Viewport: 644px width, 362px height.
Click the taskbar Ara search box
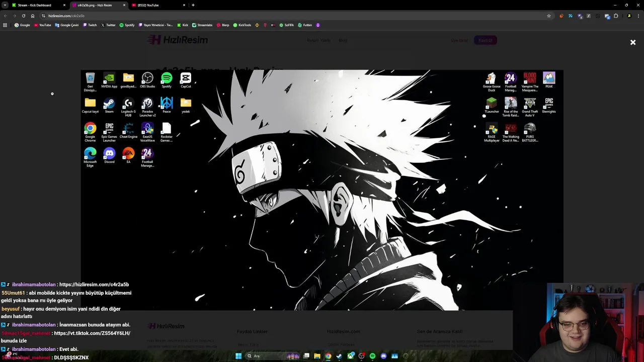[x=272, y=356]
